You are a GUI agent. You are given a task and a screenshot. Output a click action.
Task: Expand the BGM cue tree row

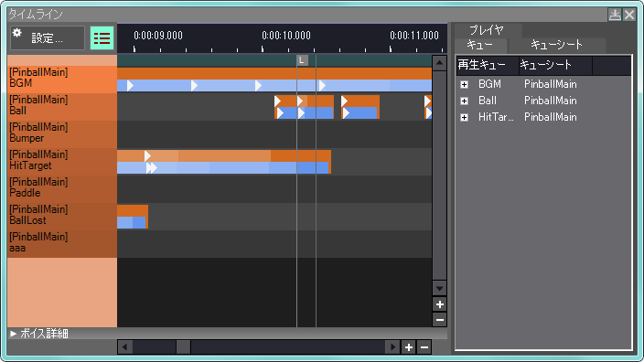pos(464,84)
